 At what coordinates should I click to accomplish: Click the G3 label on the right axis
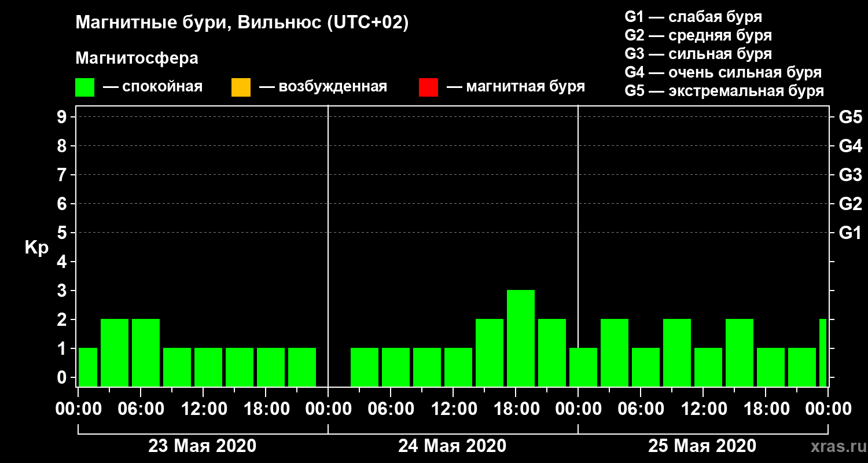click(851, 175)
